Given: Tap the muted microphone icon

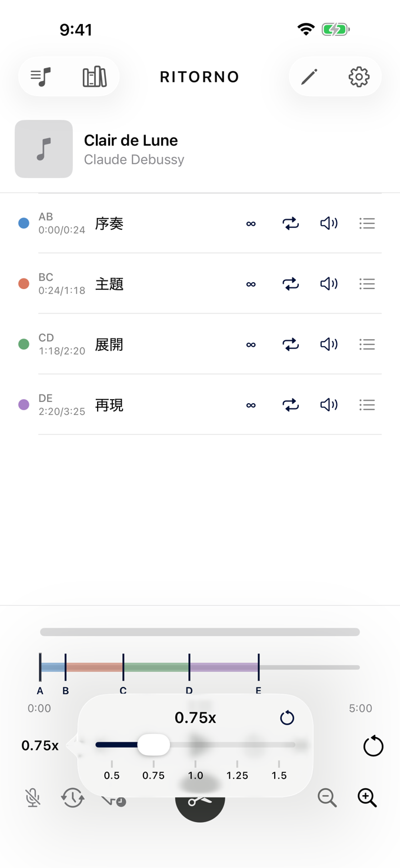Looking at the screenshot, I should coord(33,797).
